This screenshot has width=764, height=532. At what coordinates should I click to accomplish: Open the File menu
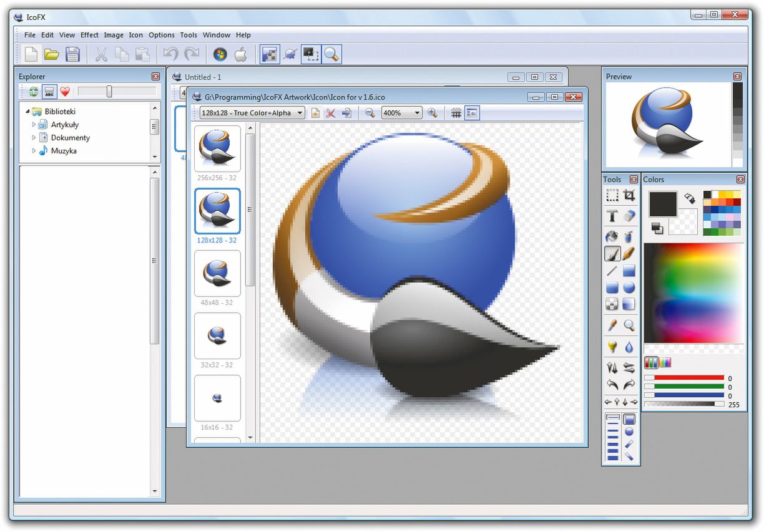point(30,35)
